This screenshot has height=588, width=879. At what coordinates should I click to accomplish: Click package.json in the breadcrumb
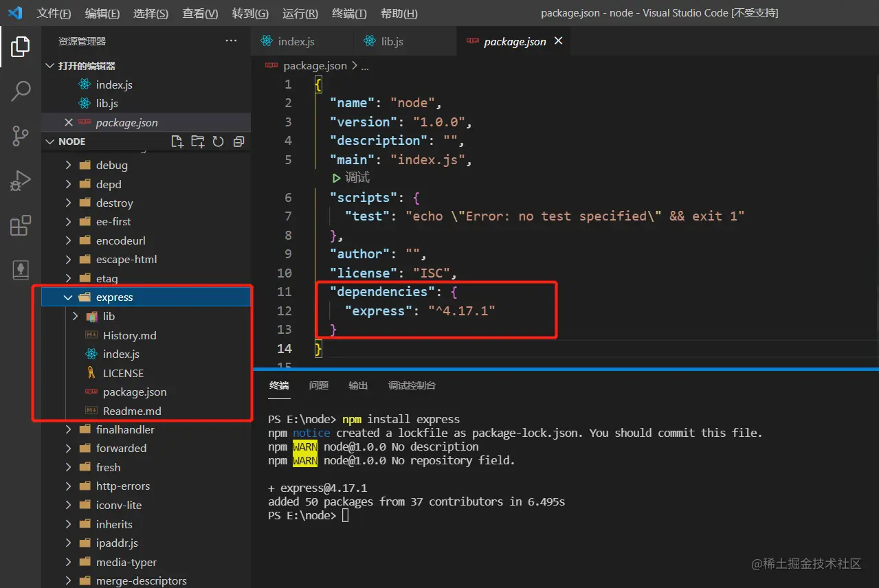[315, 66]
